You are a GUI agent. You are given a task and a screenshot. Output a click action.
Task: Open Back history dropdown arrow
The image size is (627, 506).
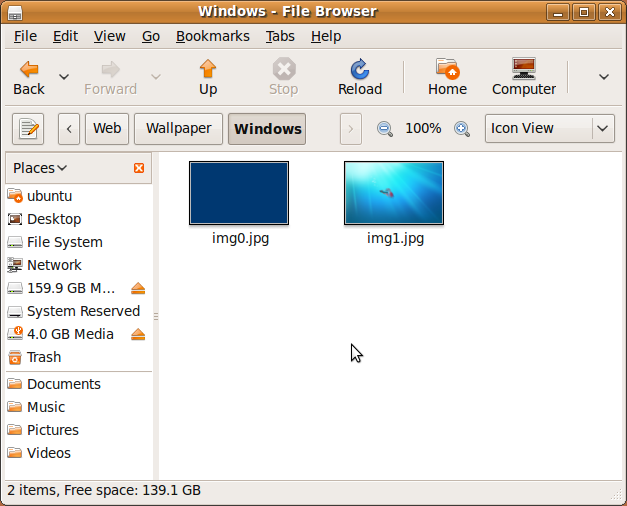pyautogui.click(x=64, y=77)
